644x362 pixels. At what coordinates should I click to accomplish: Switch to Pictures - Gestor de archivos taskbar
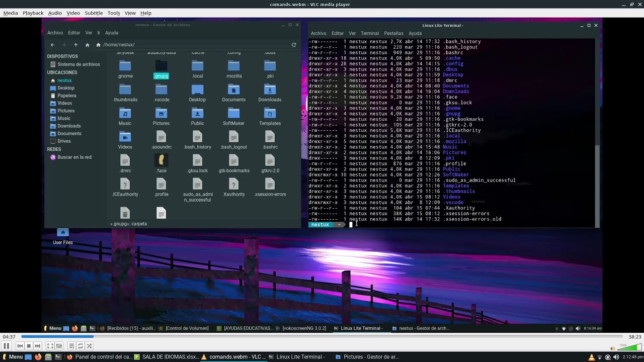click(367, 357)
